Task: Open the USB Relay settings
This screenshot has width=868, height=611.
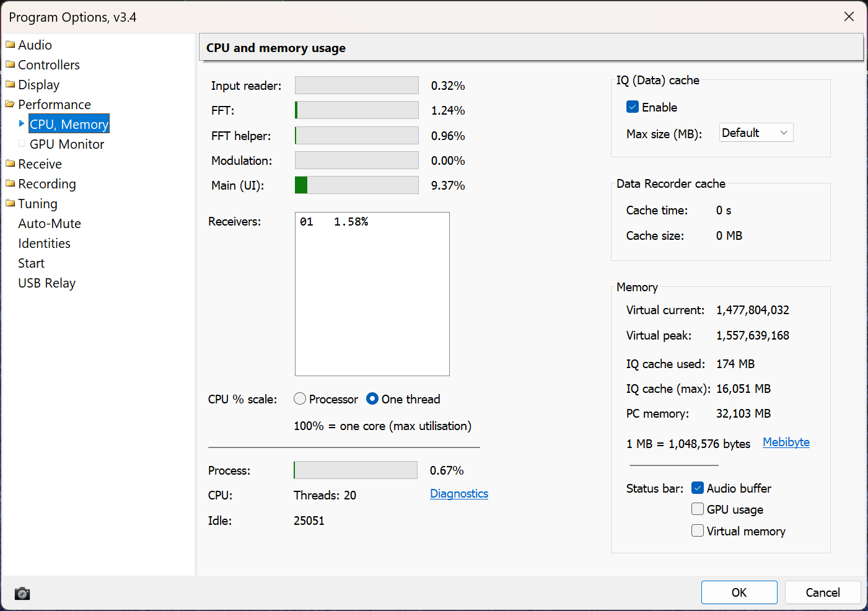Action: click(x=47, y=283)
